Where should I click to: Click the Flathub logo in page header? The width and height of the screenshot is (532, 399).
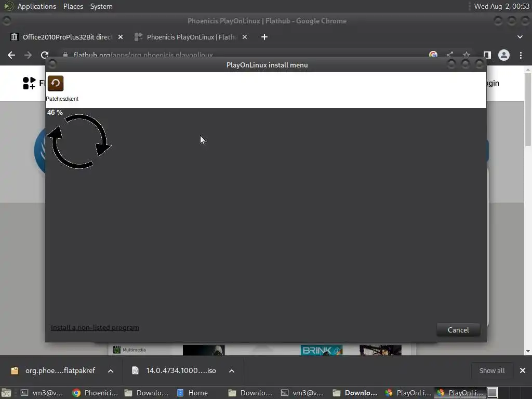pyautogui.click(x=29, y=83)
